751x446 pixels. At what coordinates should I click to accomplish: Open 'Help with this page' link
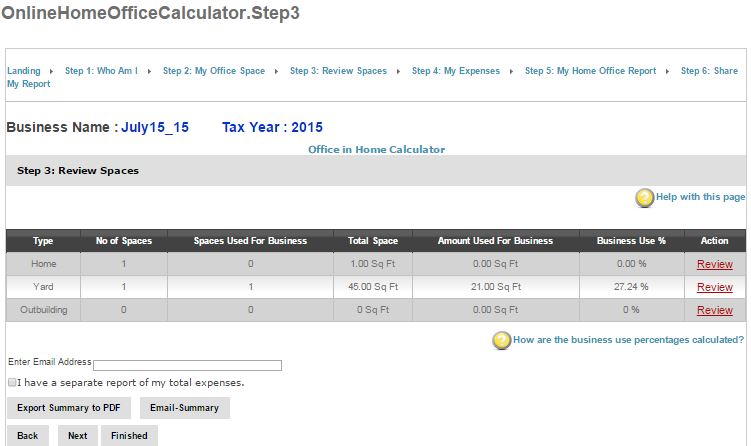700,197
